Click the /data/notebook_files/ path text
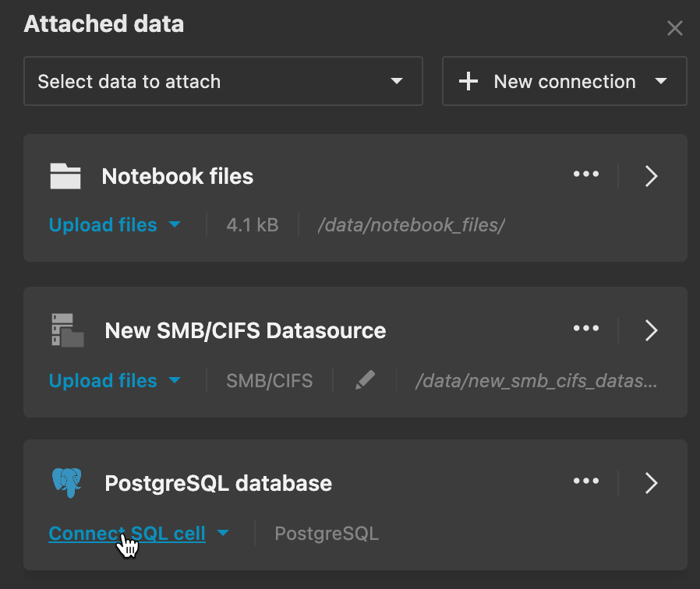 coord(411,224)
